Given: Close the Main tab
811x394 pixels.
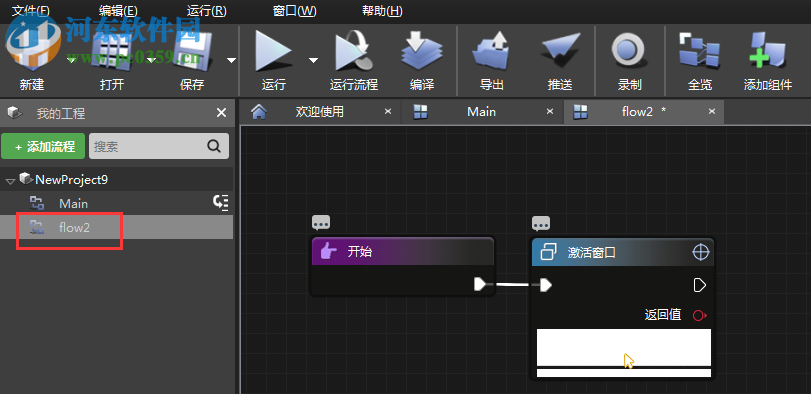Looking at the screenshot, I should [x=550, y=112].
